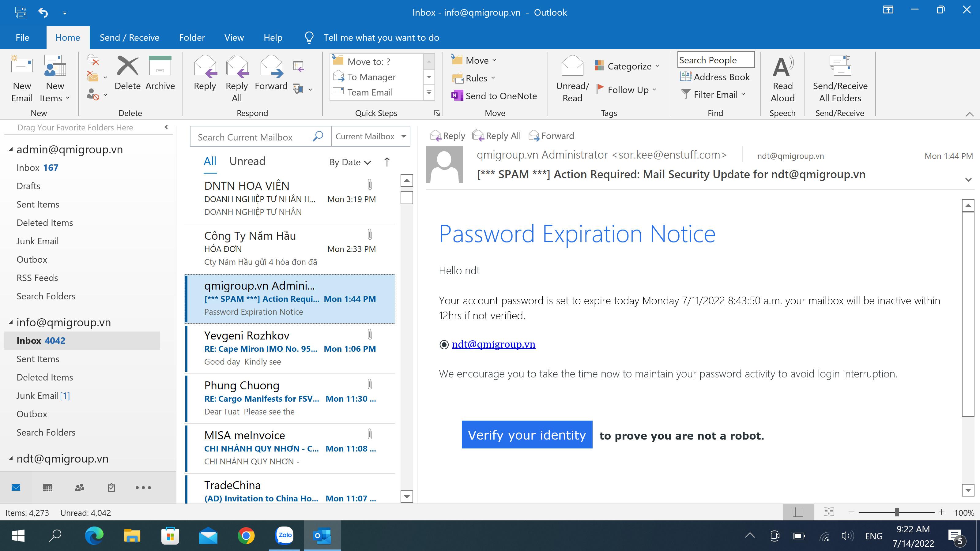Click the ndt@qmigroup.vn hyperlink
The image size is (980, 551).
(x=493, y=344)
